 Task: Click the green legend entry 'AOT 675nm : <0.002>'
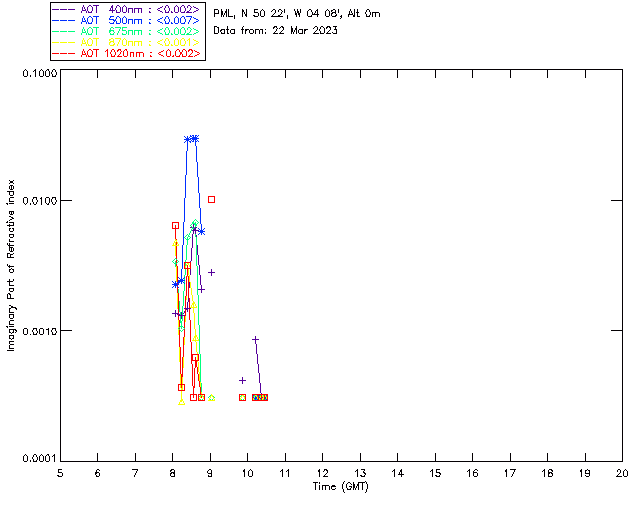[127, 31]
